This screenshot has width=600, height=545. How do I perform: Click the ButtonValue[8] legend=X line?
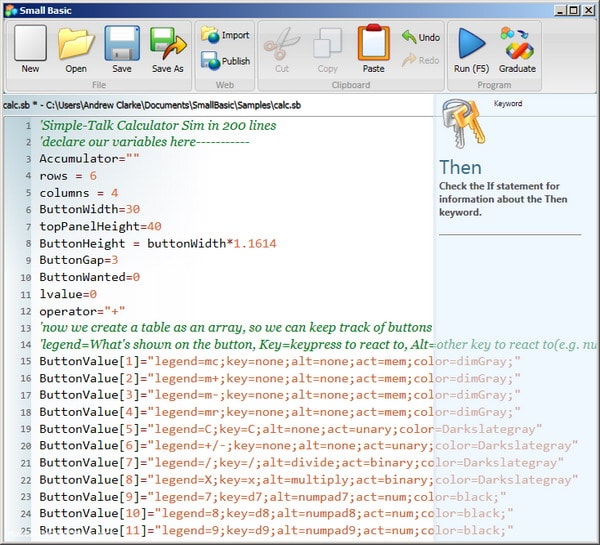[x=308, y=480]
